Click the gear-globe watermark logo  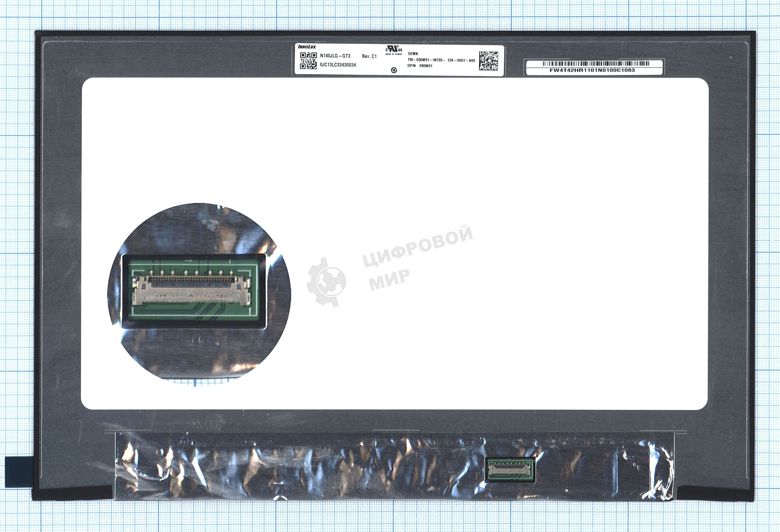[x=326, y=282]
